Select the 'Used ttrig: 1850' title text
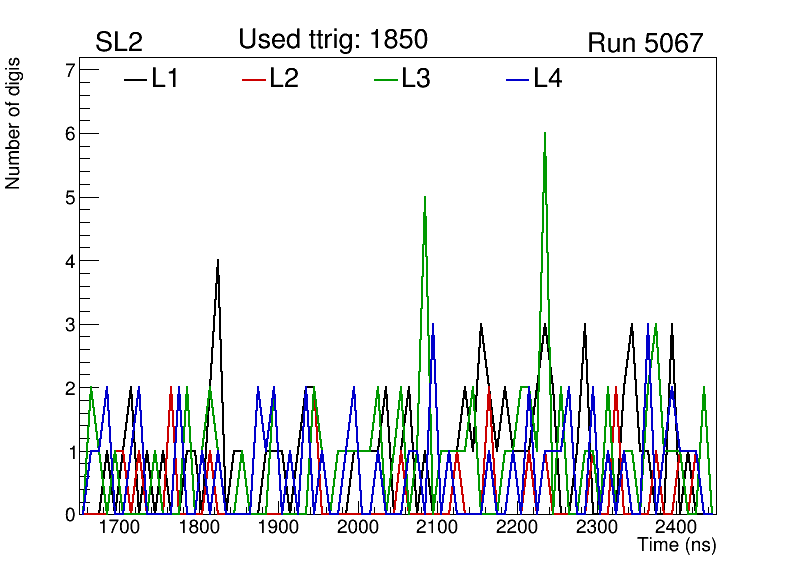Viewport: 796px width, 572px height. [x=333, y=40]
